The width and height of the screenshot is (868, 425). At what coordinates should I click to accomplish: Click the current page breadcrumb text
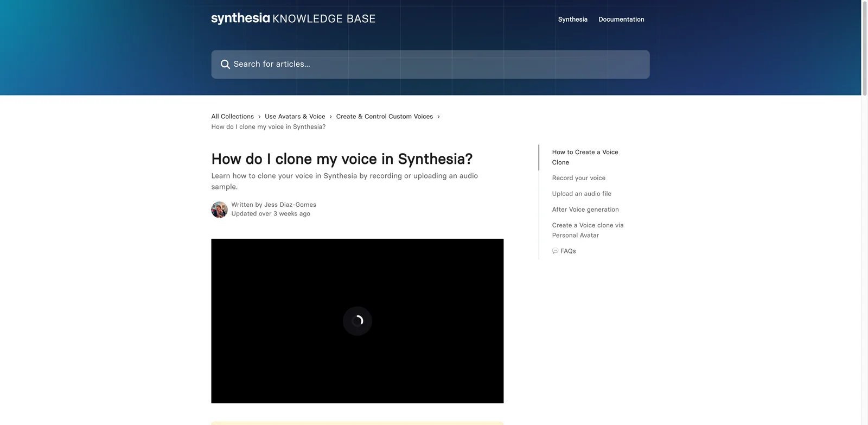pyautogui.click(x=268, y=126)
